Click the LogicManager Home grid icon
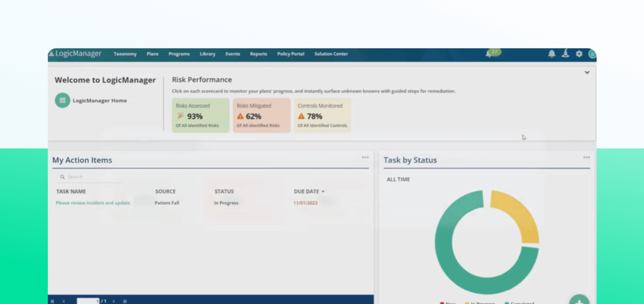The height and width of the screenshot is (304, 644). coord(62,100)
